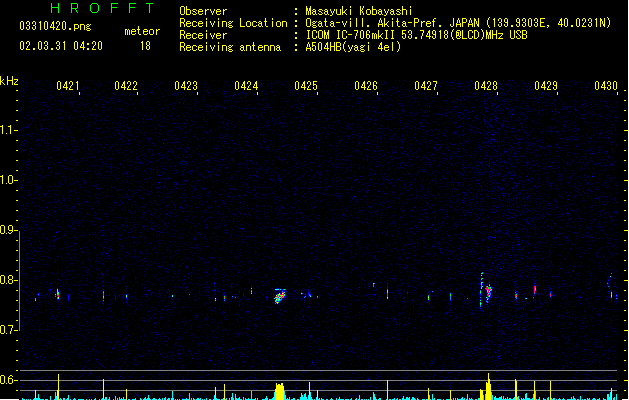
Task: Select the Ogata-vill. Akita-Pref. JAPAN location text
Action: [x=458, y=23]
